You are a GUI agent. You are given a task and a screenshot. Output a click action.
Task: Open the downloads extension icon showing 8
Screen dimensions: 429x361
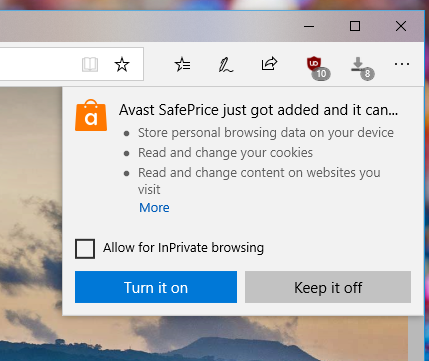coord(362,68)
